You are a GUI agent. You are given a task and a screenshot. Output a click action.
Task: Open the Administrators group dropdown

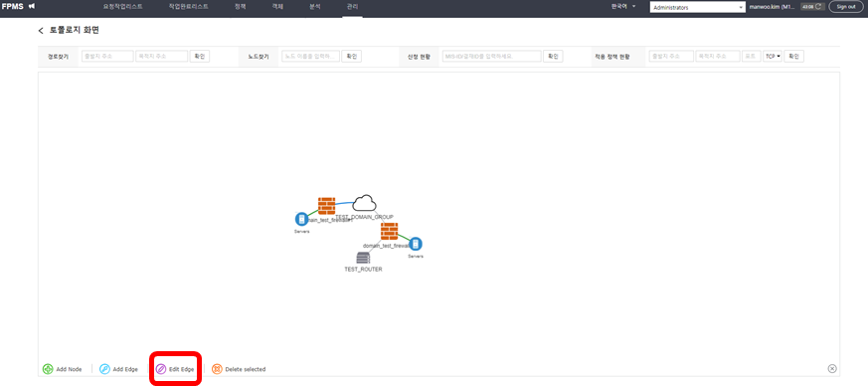click(x=698, y=8)
